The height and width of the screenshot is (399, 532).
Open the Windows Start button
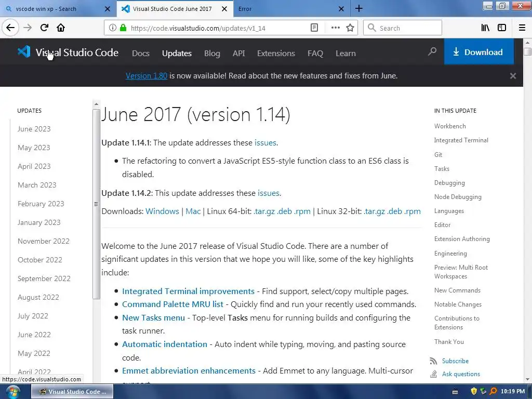pos(12,392)
